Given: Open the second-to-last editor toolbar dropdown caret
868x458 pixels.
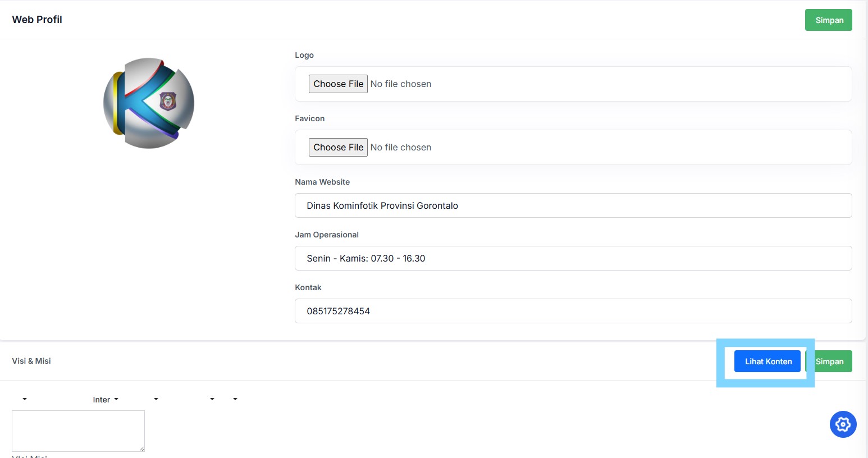Looking at the screenshot, I should coord(212,399).
